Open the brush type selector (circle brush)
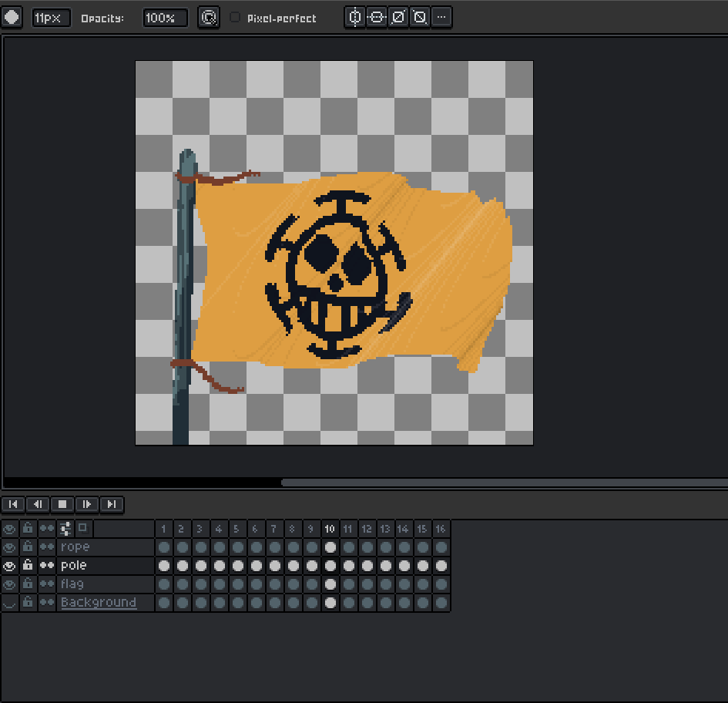 [x=12, y=18]
